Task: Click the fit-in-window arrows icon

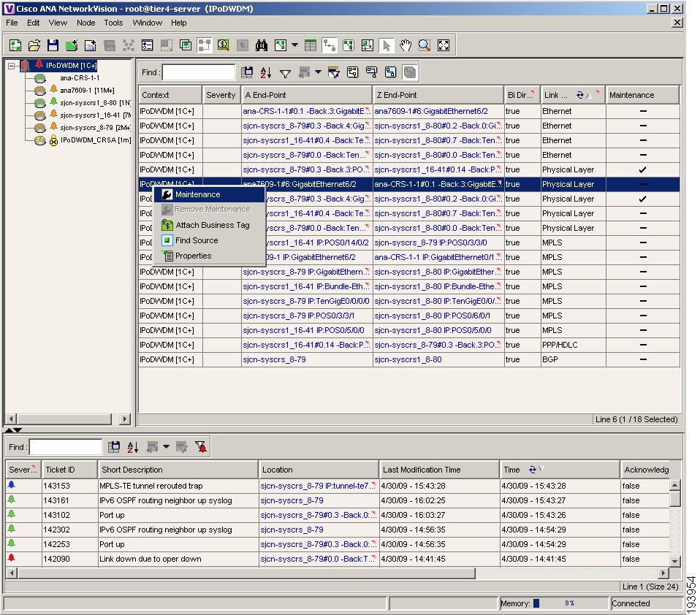Action: pos(444,45)
